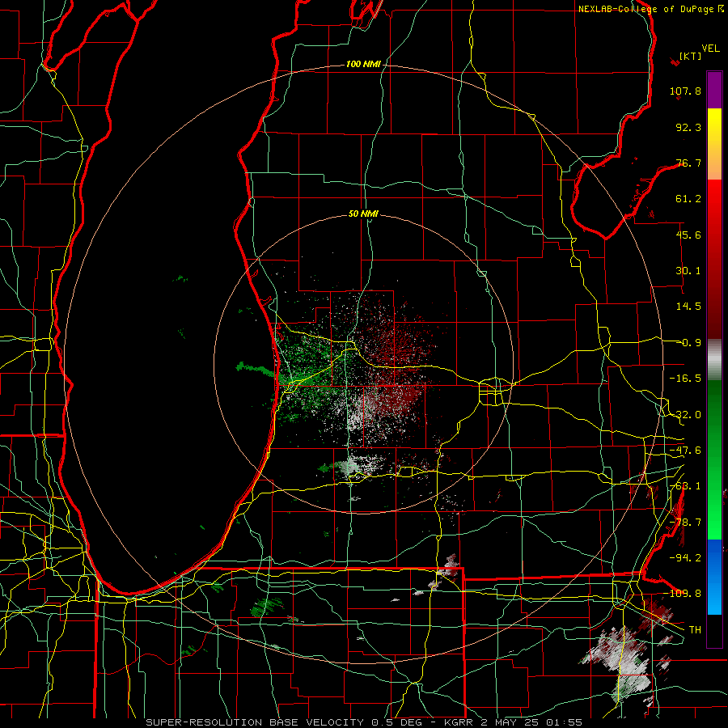Pick the yellow-orange segment of the color bar

714,145
